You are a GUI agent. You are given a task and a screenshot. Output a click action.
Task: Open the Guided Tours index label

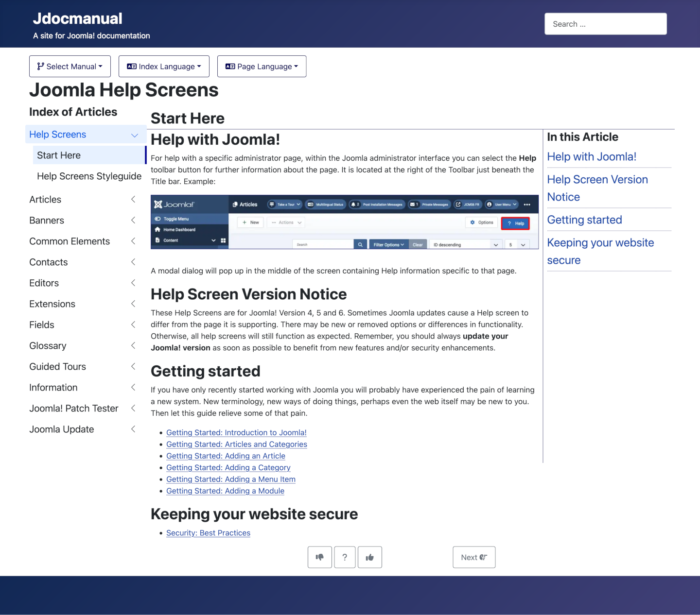pos(57,367)
